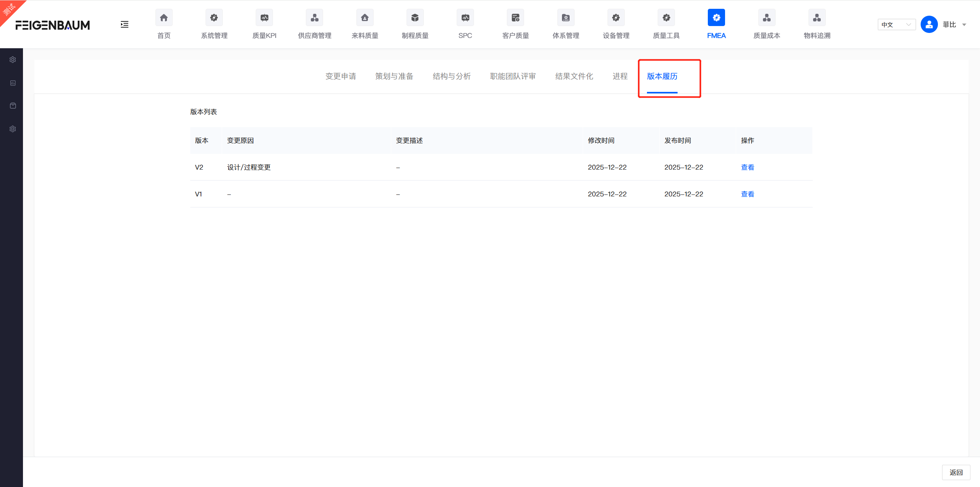The height and width of the screenshot is (487, 980).
Task: View version V1 via 查看 link
Action: click(x=747, y=194)
